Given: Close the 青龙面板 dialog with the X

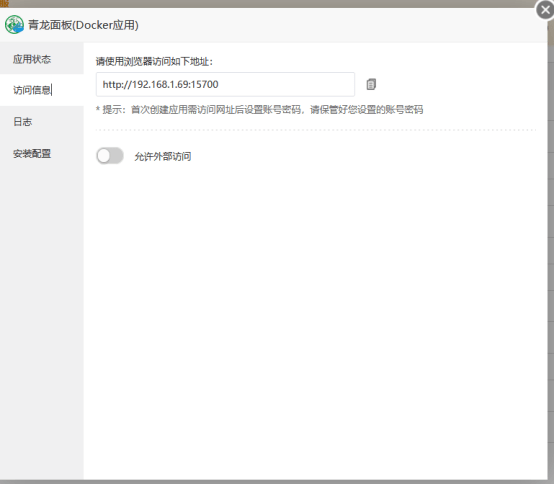Looking at the screenshot, I should click(545, 10).
